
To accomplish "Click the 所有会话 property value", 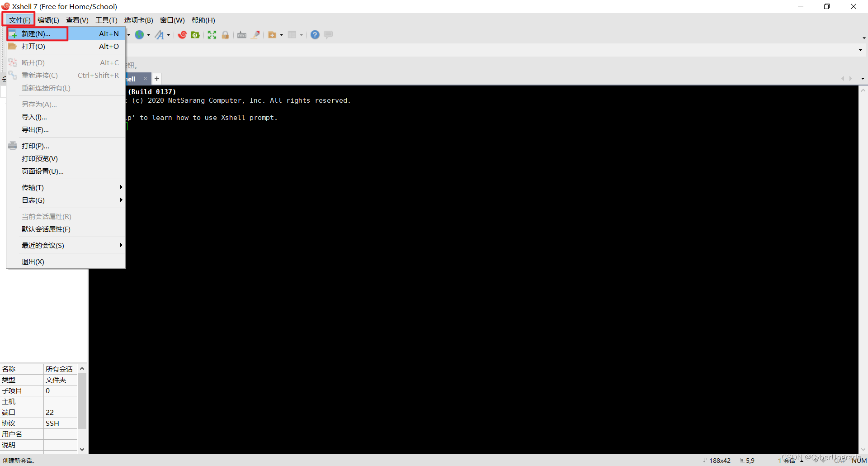I will pos(59,369).
